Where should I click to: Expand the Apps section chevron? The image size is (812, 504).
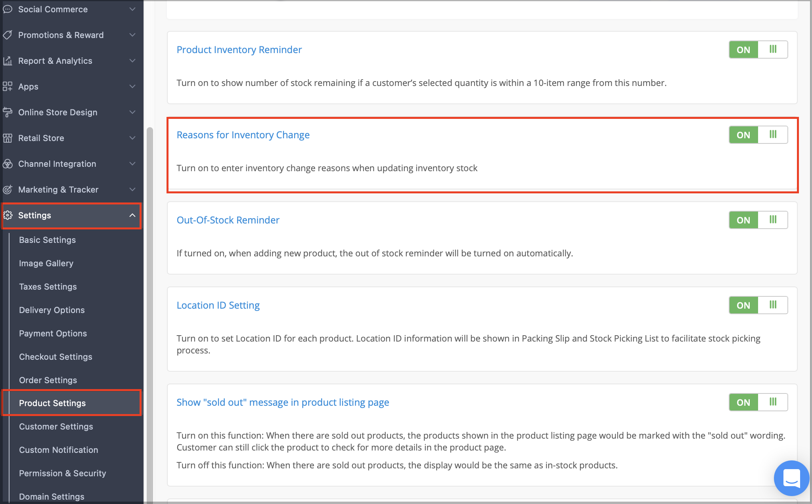click(x=132, y=86)
